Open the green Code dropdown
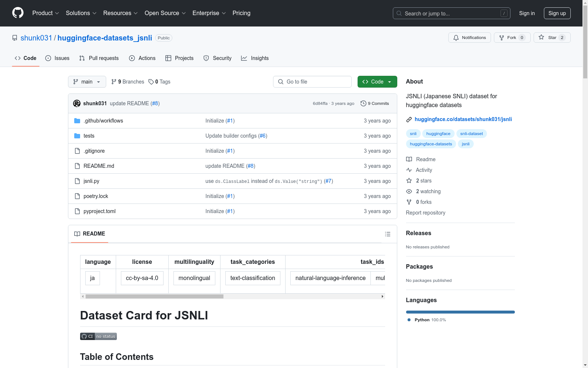 (377, 82)
